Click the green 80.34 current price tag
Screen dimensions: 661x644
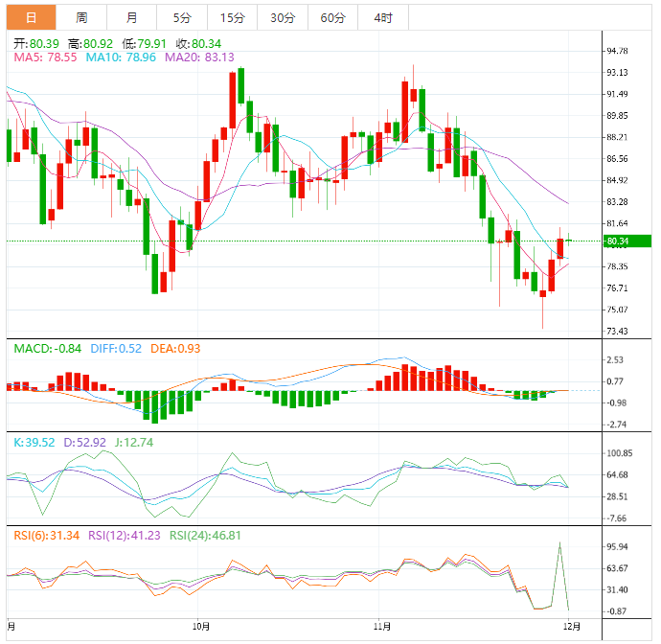click(627, 241)
